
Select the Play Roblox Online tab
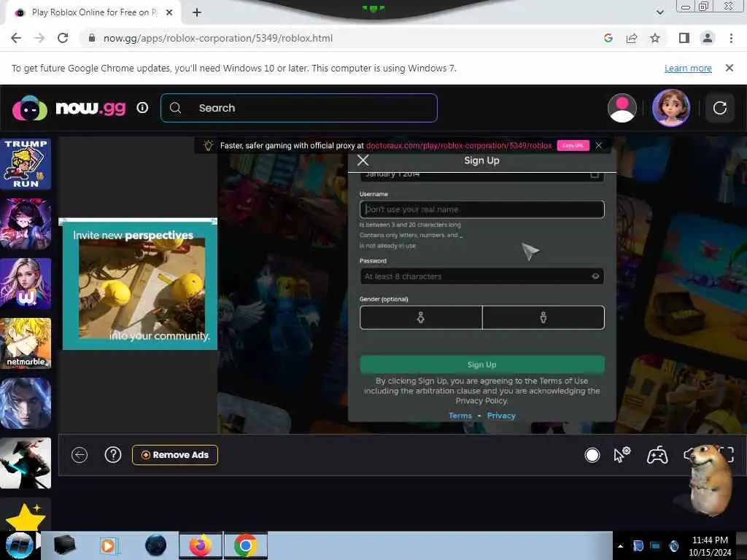[x=93, y=12]
